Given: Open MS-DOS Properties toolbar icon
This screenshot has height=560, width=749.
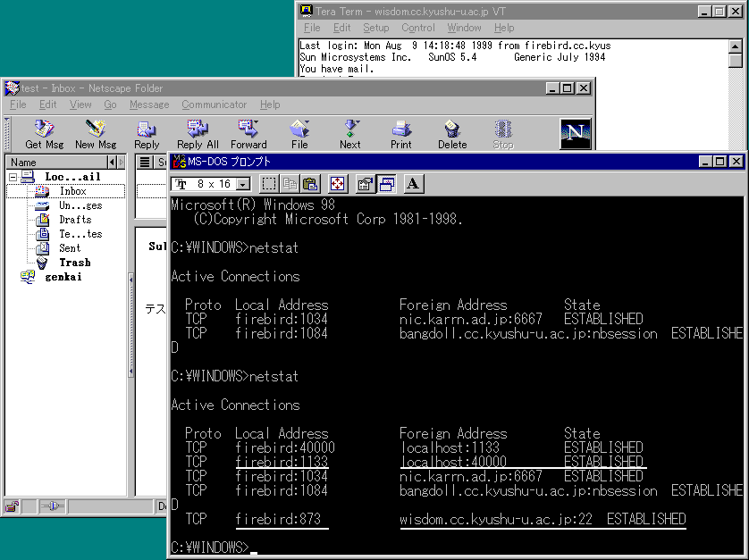Looking at the screenshot, I should tap(365, 184).
